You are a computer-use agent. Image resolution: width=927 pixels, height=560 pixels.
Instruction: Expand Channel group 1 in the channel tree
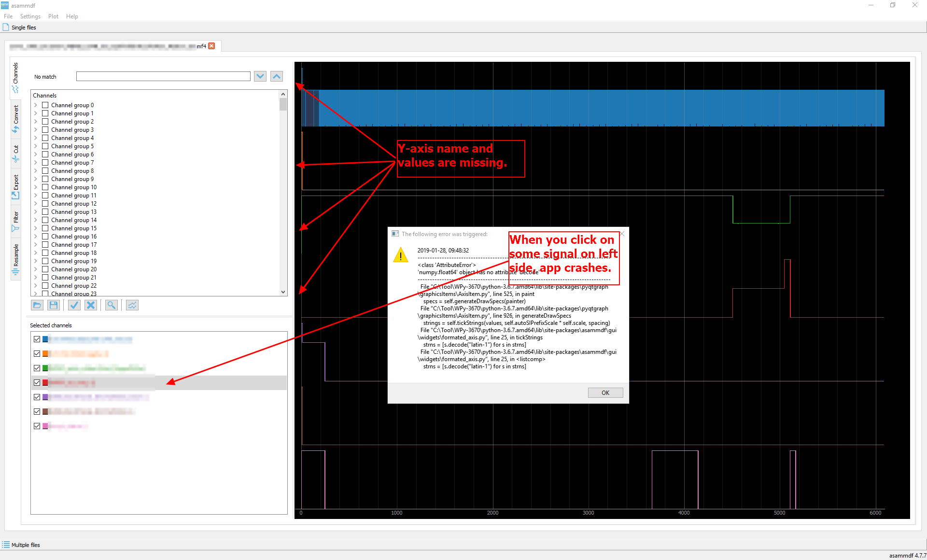click(36, 113)
